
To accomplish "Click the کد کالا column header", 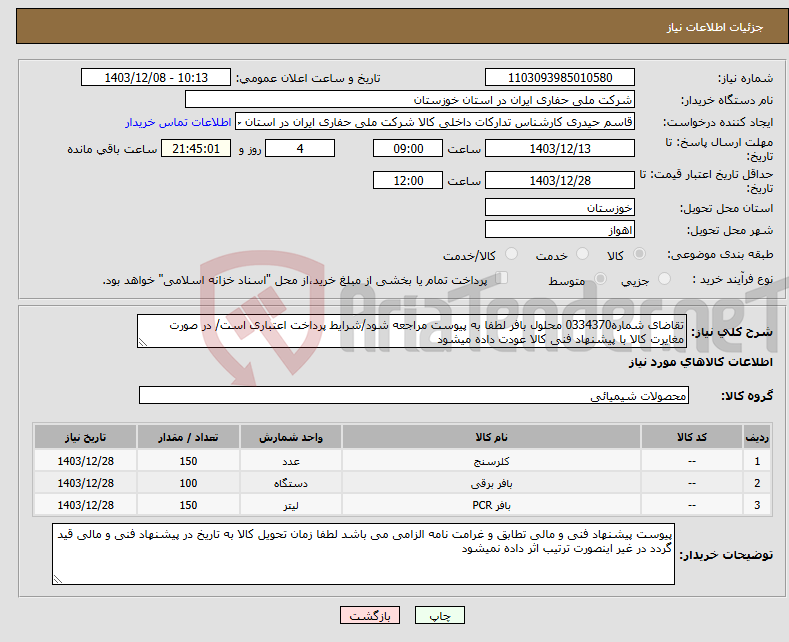I will tap(692, 437).
